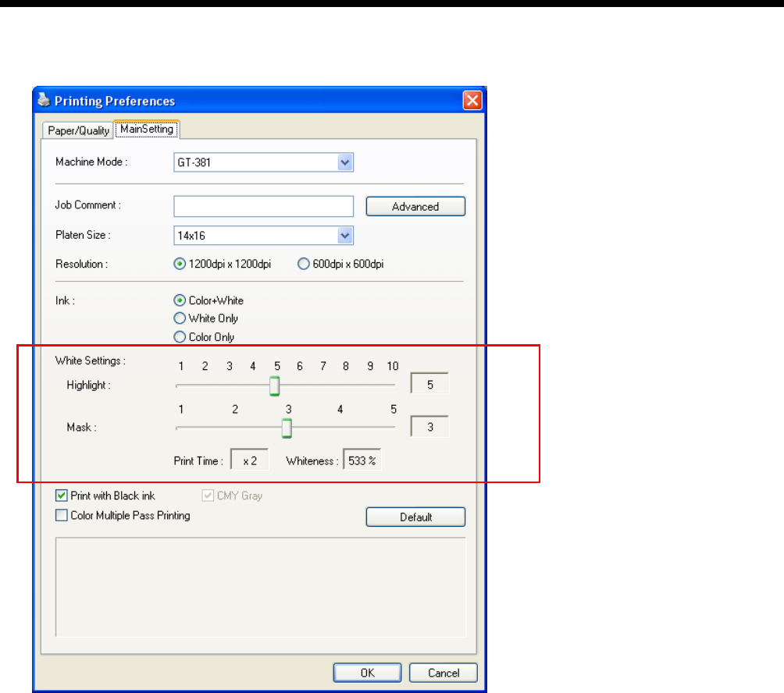Switch to the Paper/Quality tab
This screenshot has height=693, width=784.
point(78,130)
